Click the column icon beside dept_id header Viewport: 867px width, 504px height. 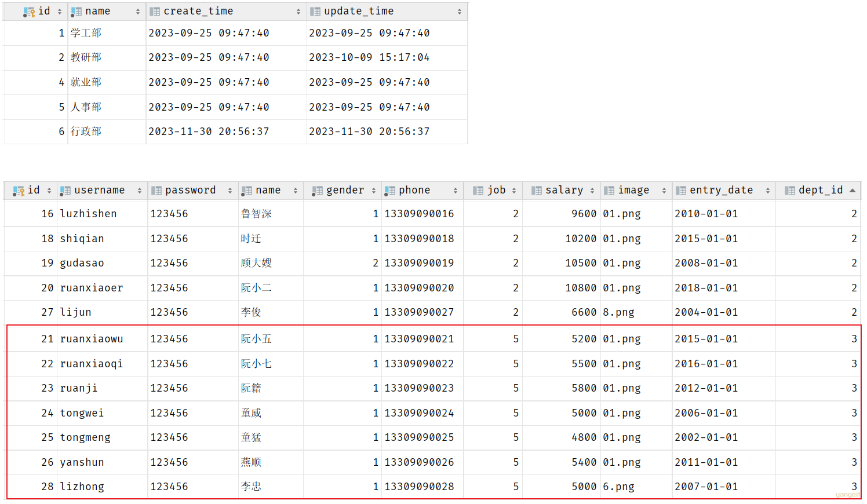point(790,191)
